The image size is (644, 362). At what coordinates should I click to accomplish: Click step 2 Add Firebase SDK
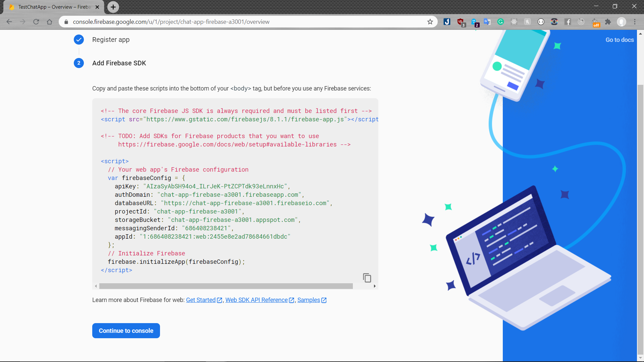click(x=110, y=63)
